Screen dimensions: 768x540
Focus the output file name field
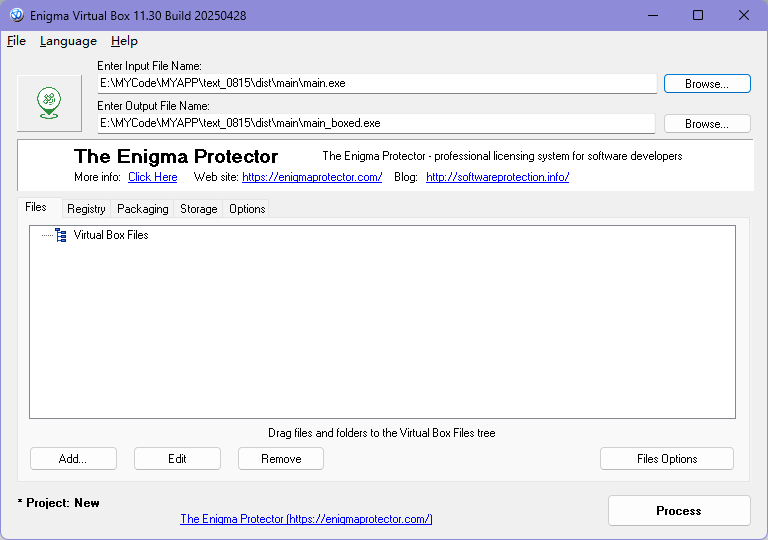[376, 123]
